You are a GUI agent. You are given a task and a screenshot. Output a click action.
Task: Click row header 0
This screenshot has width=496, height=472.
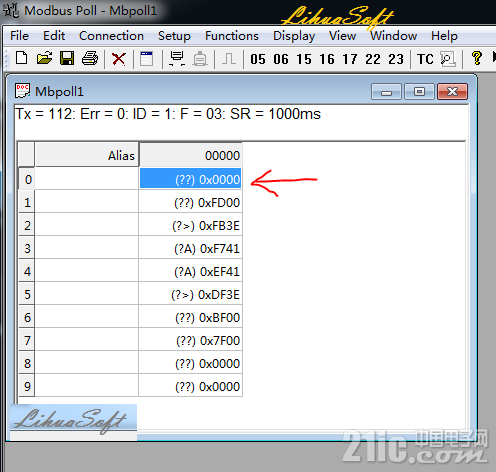click(x=27, y=179)
